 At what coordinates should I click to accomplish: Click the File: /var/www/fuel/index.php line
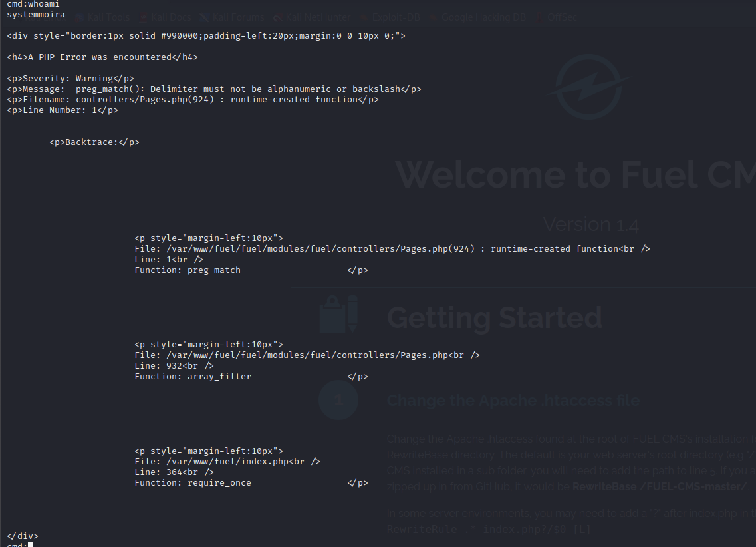(x=227, y=461)
